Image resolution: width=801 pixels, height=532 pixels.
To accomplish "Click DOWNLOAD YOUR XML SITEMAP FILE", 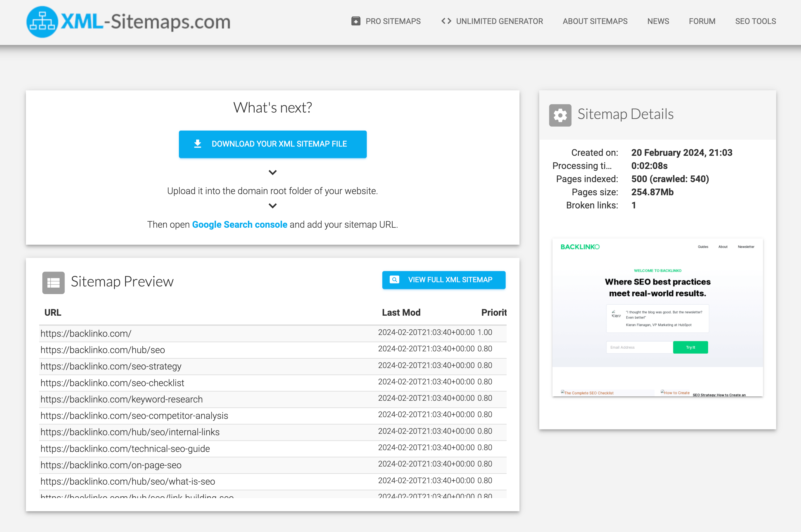I will click(x=279, y=144).
